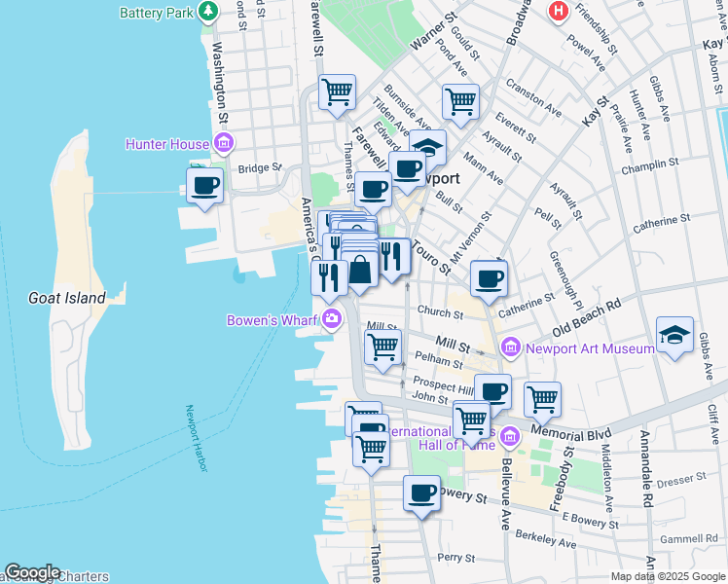Select the shopping cart marker near Battery Park area
Screen dimensions: 728x584
(337, 92)
